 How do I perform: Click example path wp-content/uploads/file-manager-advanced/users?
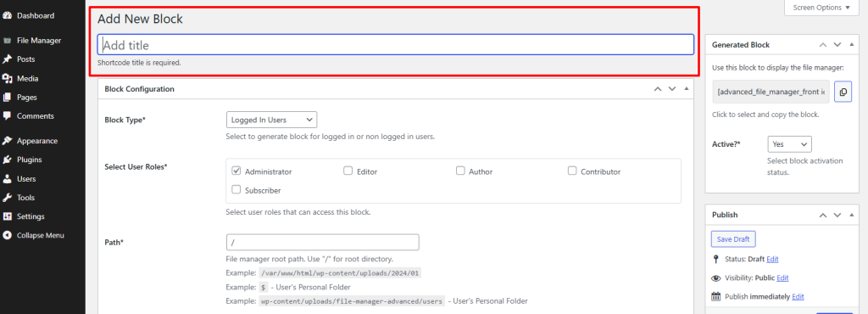(x=352, y=301)
